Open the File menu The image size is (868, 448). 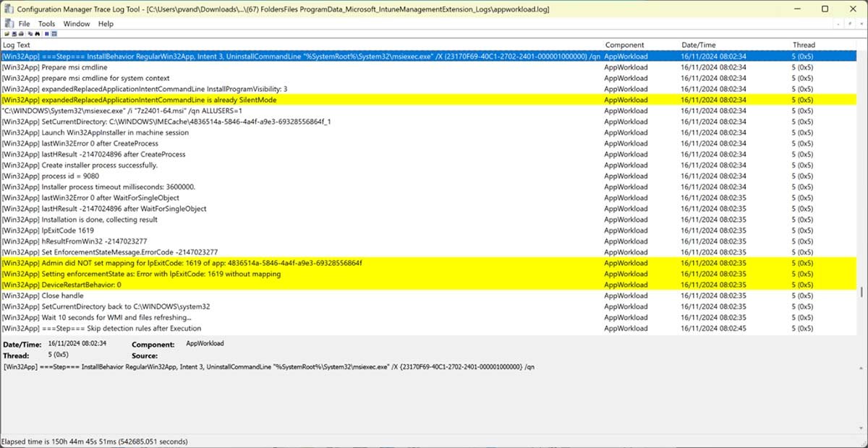[24, 24]
